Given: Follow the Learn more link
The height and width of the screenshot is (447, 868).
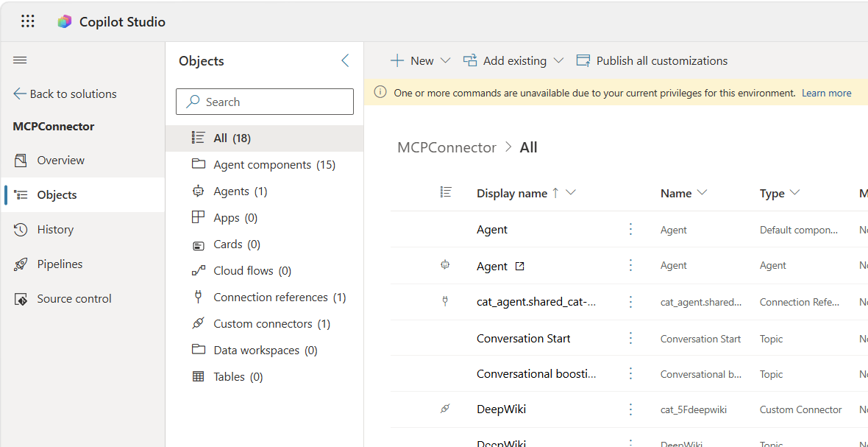Looking at the screenshot, I should pyautogui.click(x=826, y=94).
